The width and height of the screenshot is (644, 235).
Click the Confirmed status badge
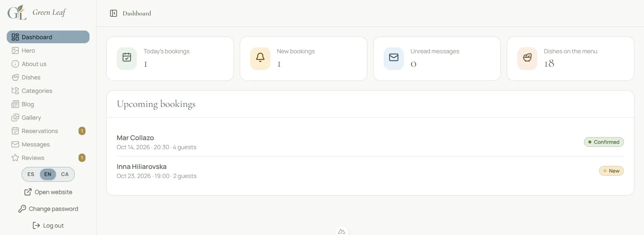[604, 142]
